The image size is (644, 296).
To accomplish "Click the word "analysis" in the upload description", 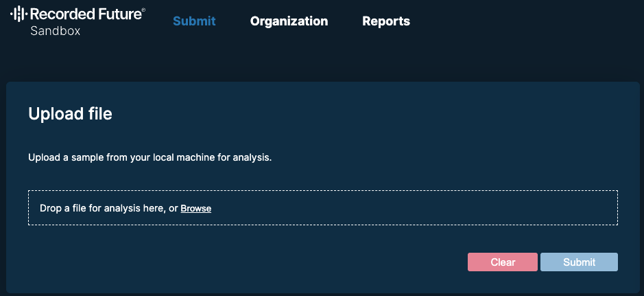I will 252,158.
